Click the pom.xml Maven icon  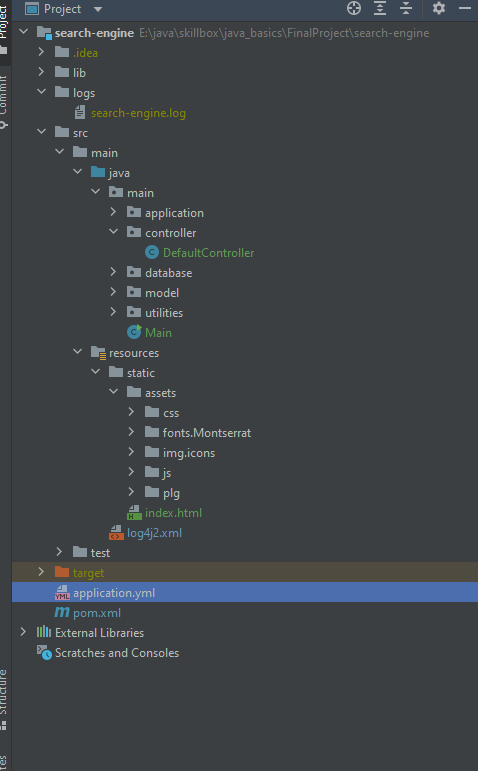pyautogui.click(x=62, y=612)
